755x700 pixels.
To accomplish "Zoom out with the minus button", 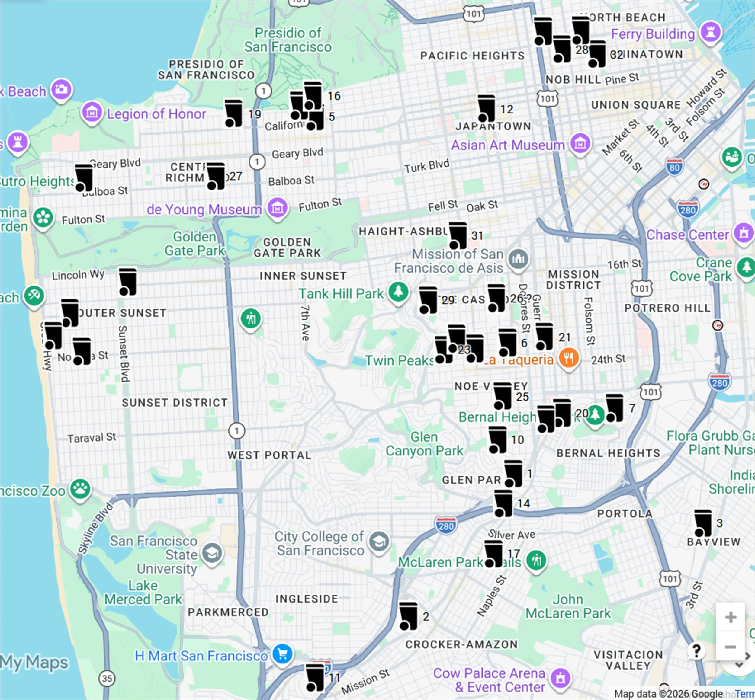I will click(730, 647).
